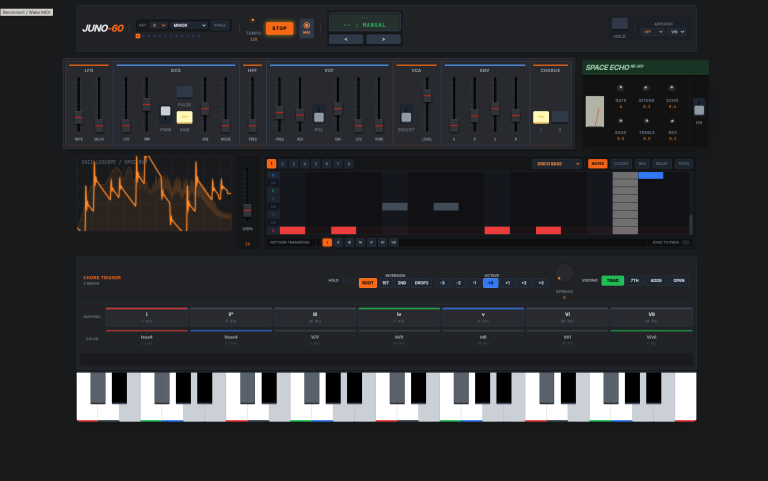Switch to the PITCH lane tab
The height and width of the screenshot is (481, 768).
coord(684,164)
